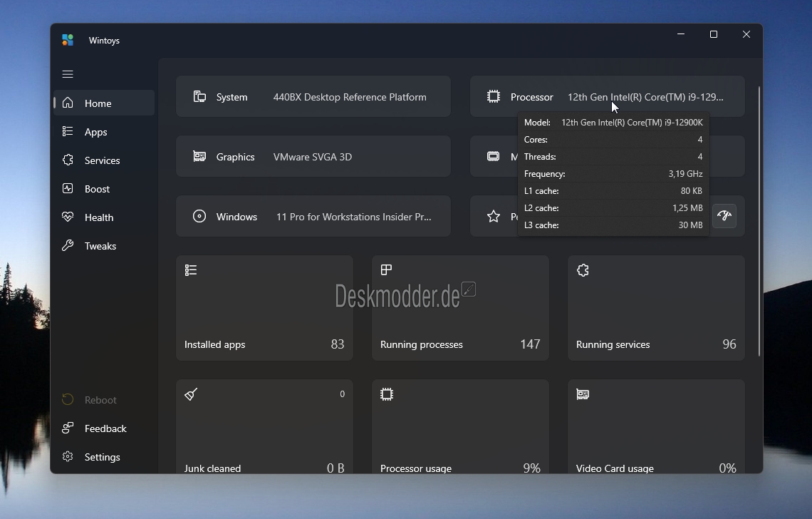Image resolution: width=812 pixels, height=519 pixels.
Task: Open the Video Card usage tile
Action: pyautogui.click(x=656, y=427)
